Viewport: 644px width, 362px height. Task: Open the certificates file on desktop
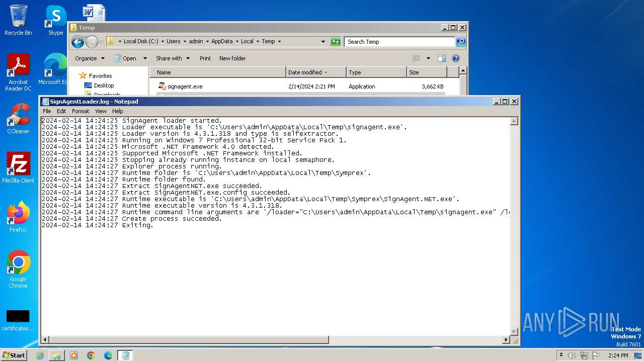pos(18,320)
